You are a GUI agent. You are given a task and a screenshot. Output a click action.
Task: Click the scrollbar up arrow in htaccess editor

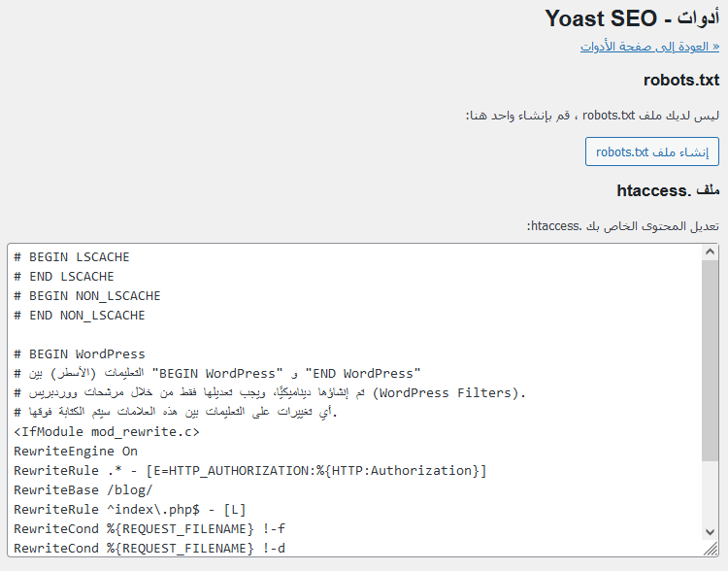(710, 252)
